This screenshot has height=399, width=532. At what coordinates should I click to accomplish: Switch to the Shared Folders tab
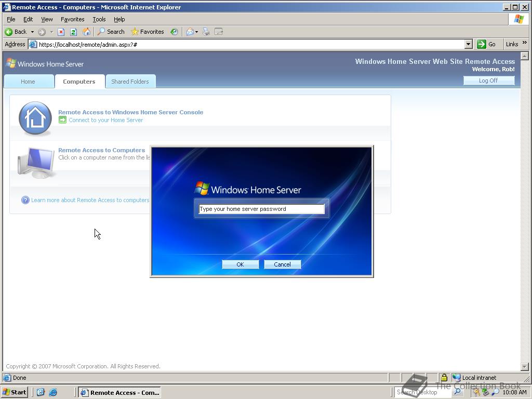(130, 82)
